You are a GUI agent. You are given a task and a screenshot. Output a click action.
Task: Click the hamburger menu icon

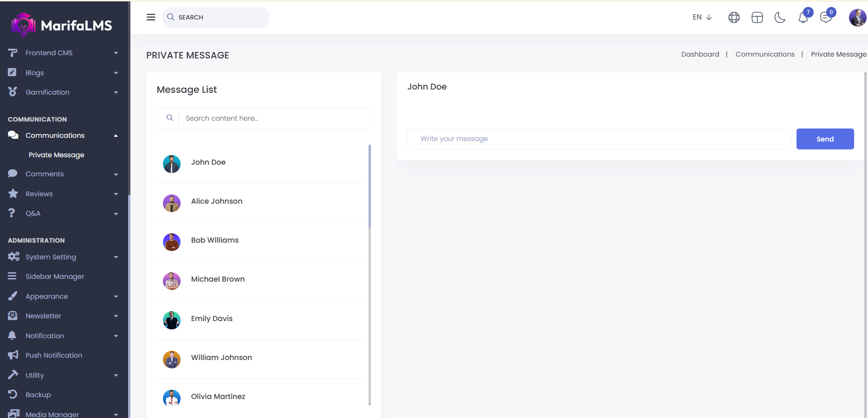click(x=151, y=17)
